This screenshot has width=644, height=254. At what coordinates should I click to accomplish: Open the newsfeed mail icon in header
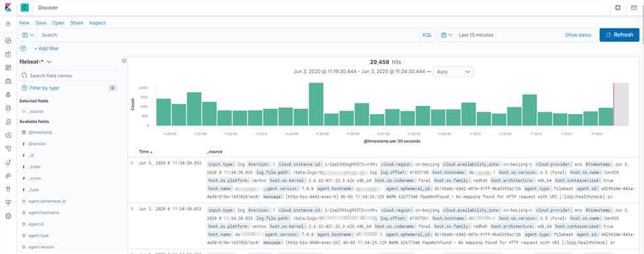tap(634, 7)
